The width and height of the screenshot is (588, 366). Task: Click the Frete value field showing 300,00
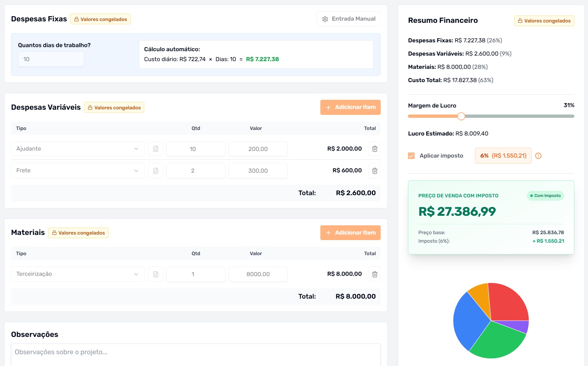(258, 171)
